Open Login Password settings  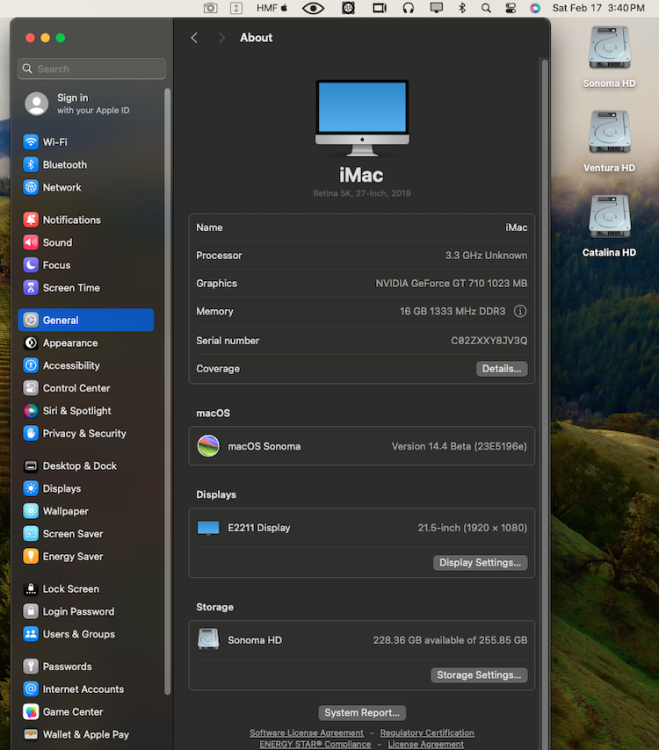point(86,611)
